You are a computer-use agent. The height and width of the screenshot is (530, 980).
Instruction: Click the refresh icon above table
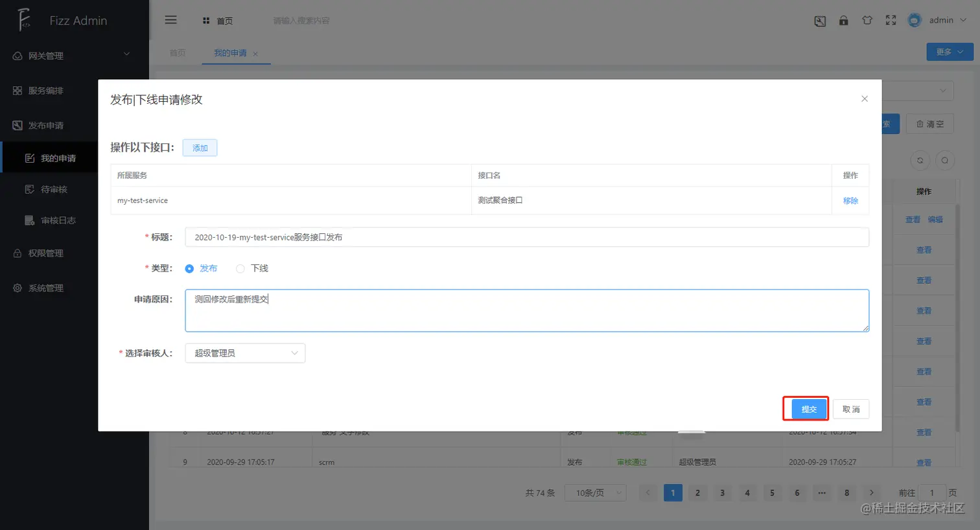pos(920,160)
